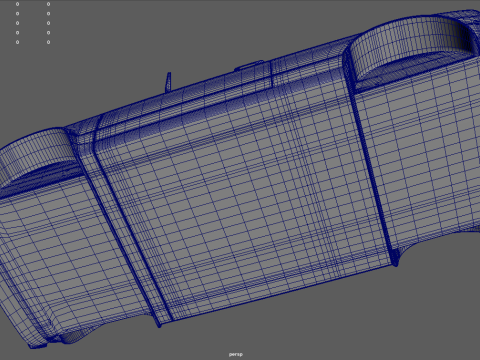Select the thin antenna fin on the roof
This screenshot has height=360, width=480.
point(168,82)
